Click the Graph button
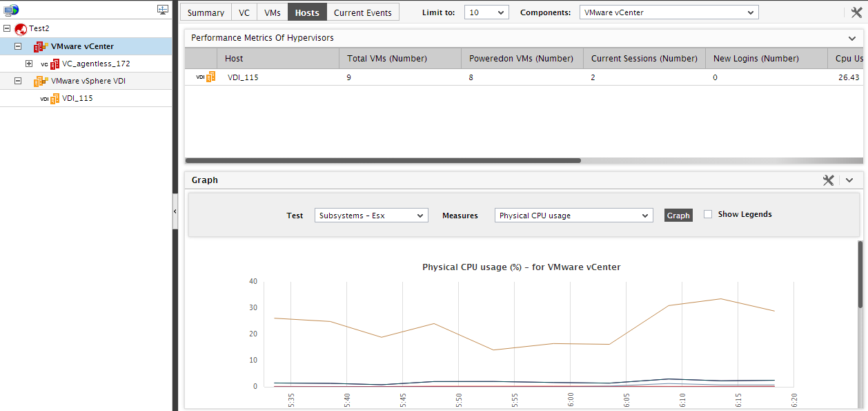The height and width of the screenshot is (411, 868). [x=678, y=216]
